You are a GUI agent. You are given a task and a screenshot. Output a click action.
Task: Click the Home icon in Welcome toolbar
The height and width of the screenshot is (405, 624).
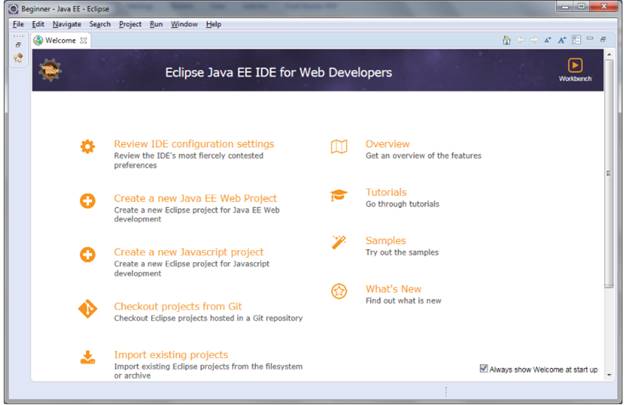pos(507,40)
